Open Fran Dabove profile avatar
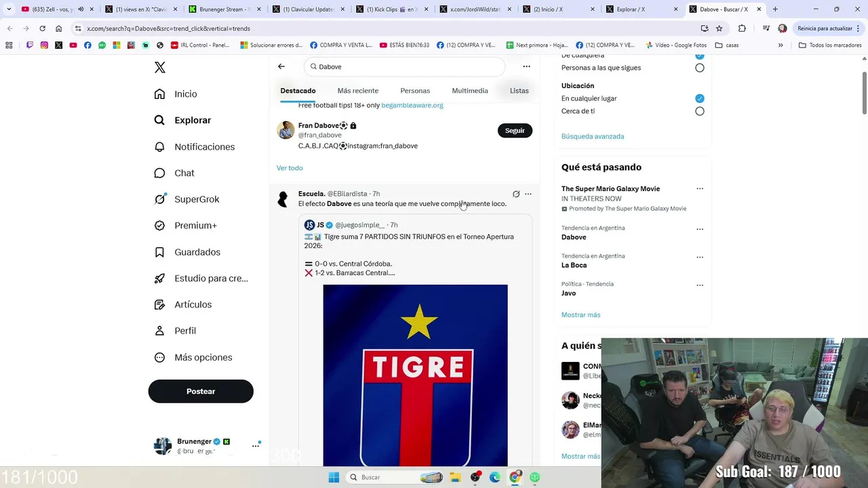 (x=285, y=130)
